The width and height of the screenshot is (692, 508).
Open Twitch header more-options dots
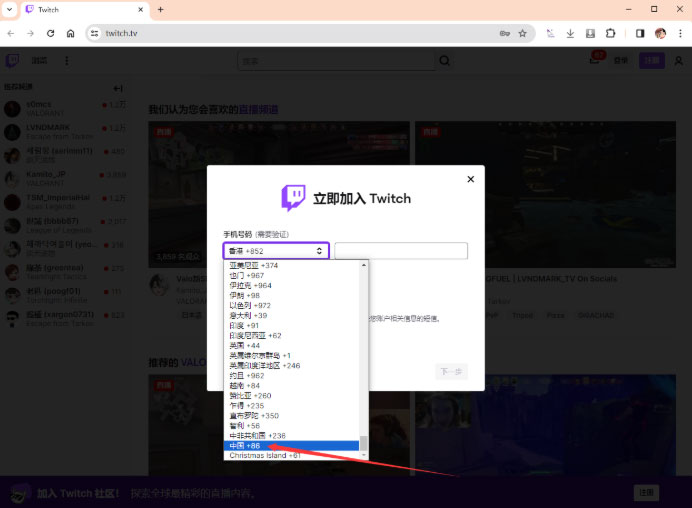pyautogui.click(x=67, y=60)
